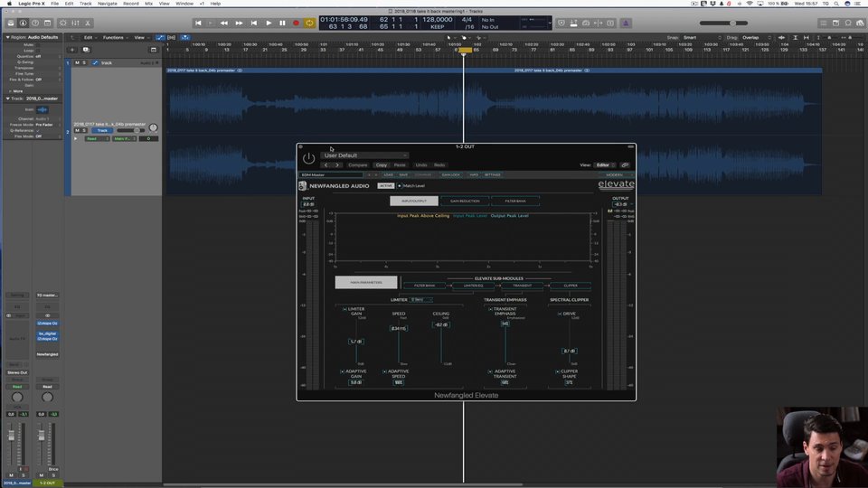Adjust the Limiter Gain slider handle

[356, 342]
